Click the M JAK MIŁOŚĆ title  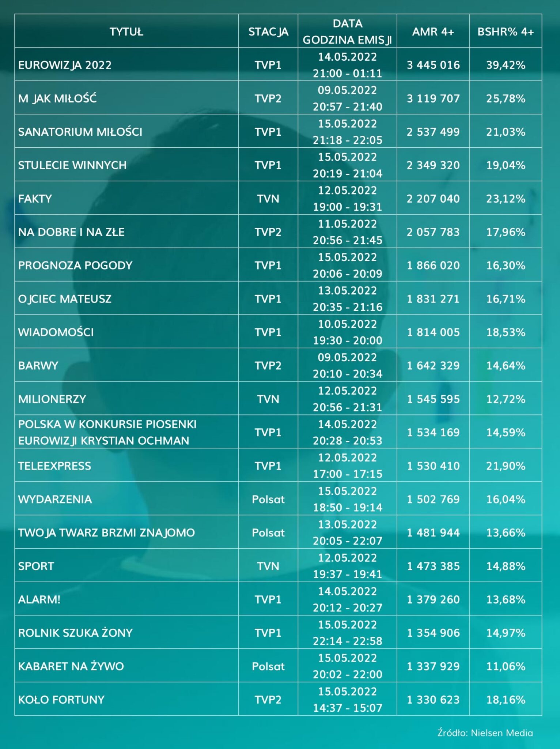[57, 98]
